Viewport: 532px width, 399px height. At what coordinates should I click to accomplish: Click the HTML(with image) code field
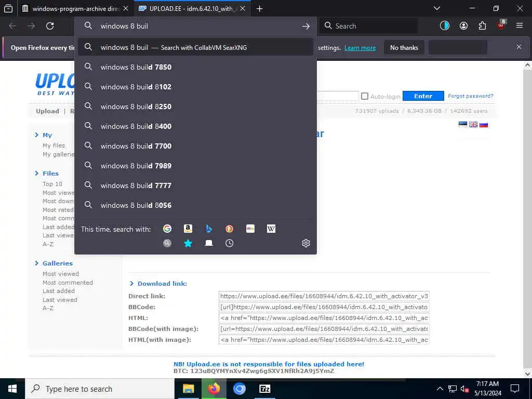[324, 340]
